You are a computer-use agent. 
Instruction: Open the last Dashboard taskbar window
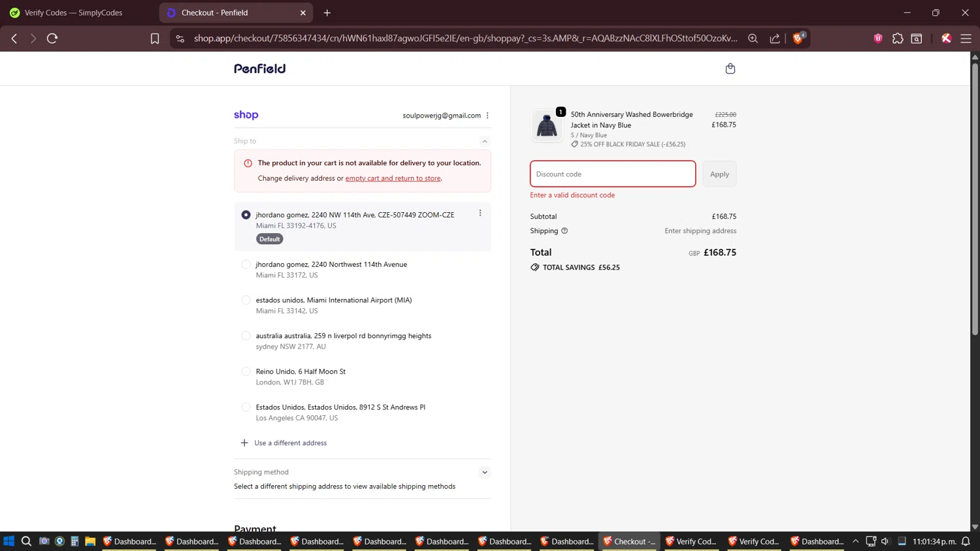tap(817, 541)
